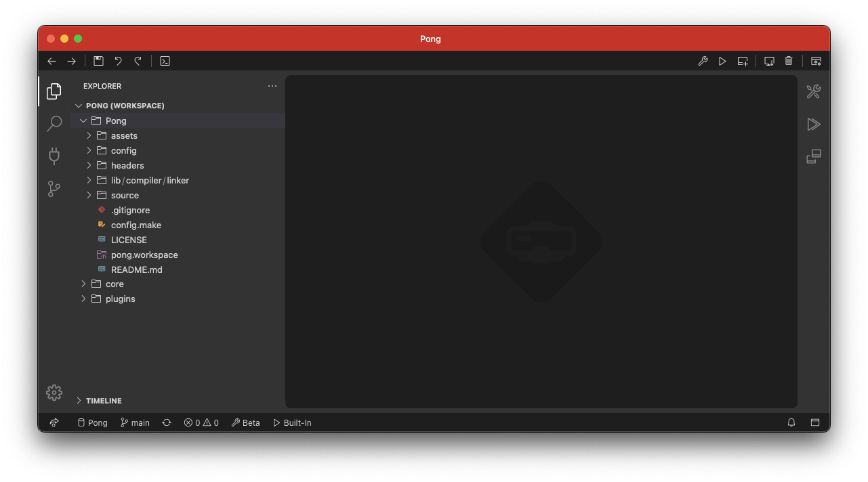Open problems via errors and warnings count

tap(201, 422)
